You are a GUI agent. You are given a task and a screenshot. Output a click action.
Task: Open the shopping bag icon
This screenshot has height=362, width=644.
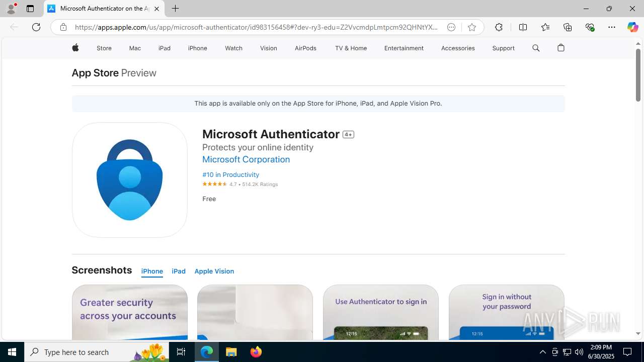click(561, 48)
